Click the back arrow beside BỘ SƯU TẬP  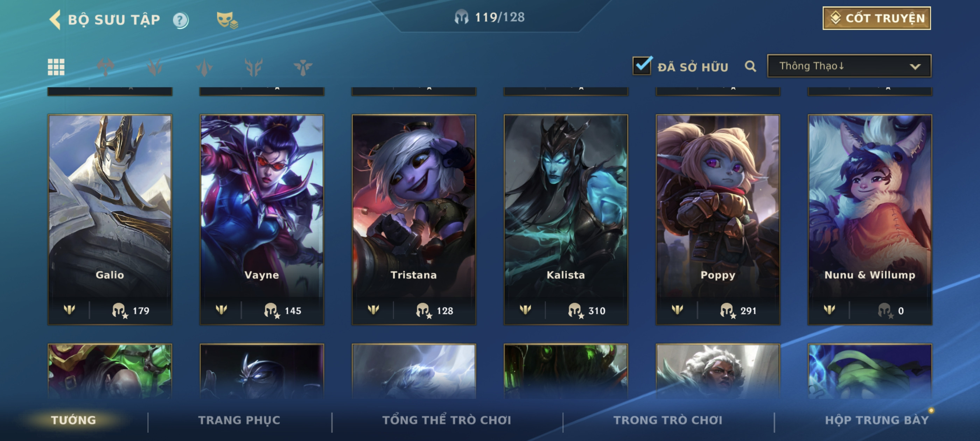55,19
